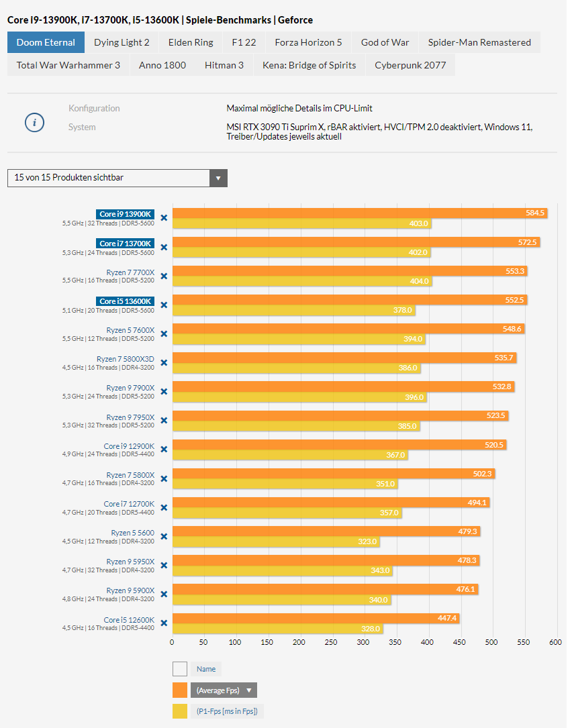This screenshot has width=572, height=728.
Task: Open Total War Warhammer 3 tab
Action: pos(68,65)
